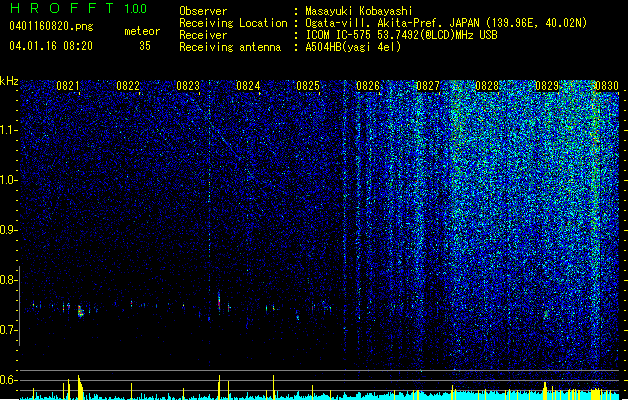Screen dimensions: 629x400
Task: Click the 0825 time marker
Action: tap(308, 86)
